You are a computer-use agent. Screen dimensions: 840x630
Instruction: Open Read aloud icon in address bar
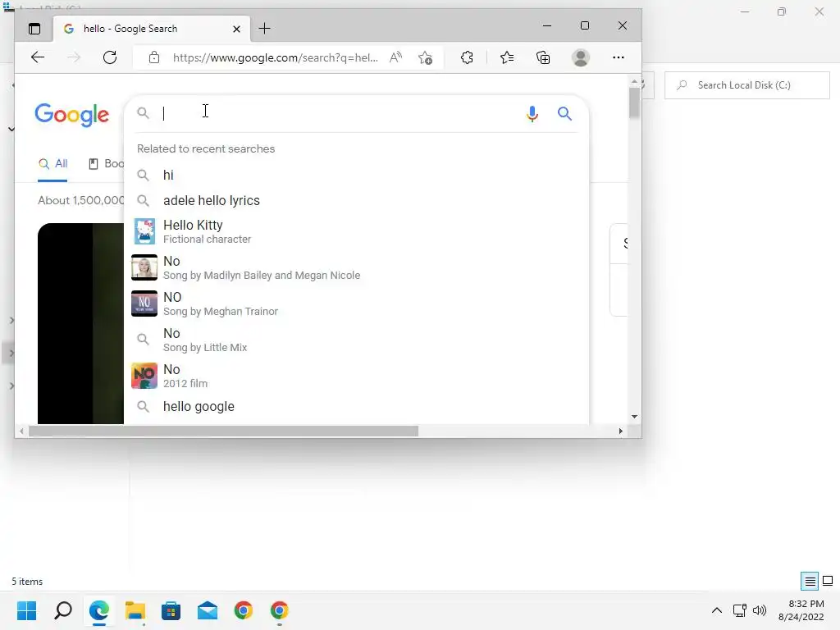tap(396, 57)
